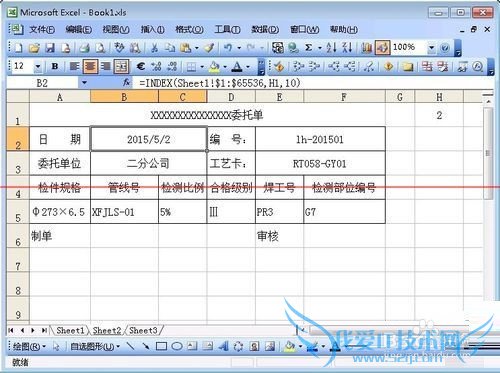Open the 插入(I) menu
This screenshot has width=500, height=373.
[152, 30]
